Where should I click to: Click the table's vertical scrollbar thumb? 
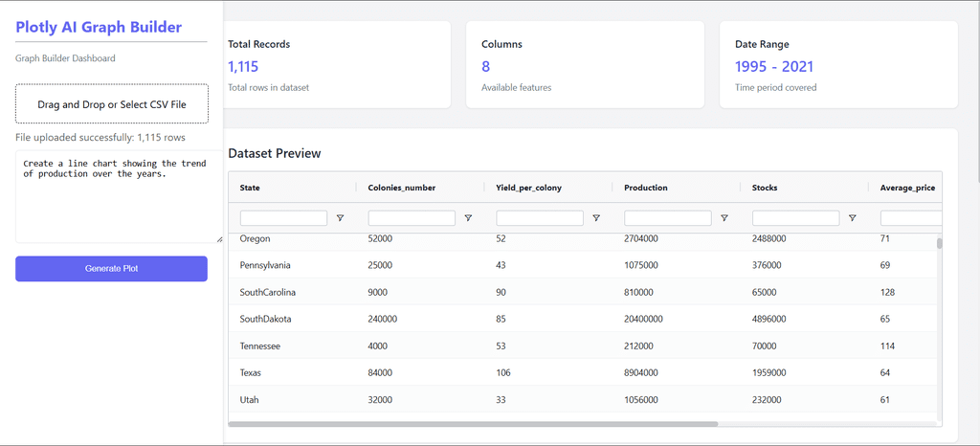(939, 243)
